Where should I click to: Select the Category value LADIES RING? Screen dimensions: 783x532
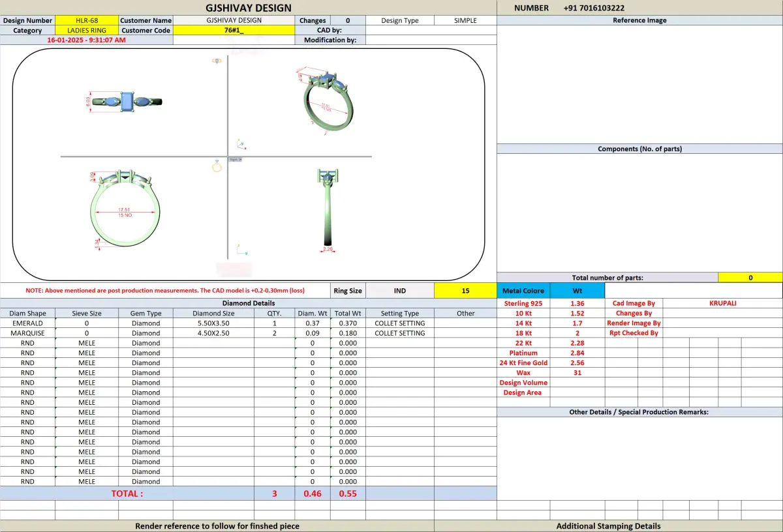point(87,30)
